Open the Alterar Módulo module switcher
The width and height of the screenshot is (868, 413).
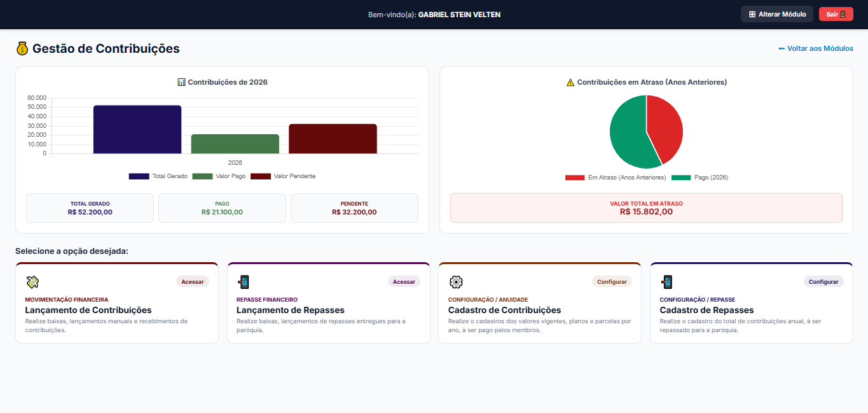[x=777, y=14]
